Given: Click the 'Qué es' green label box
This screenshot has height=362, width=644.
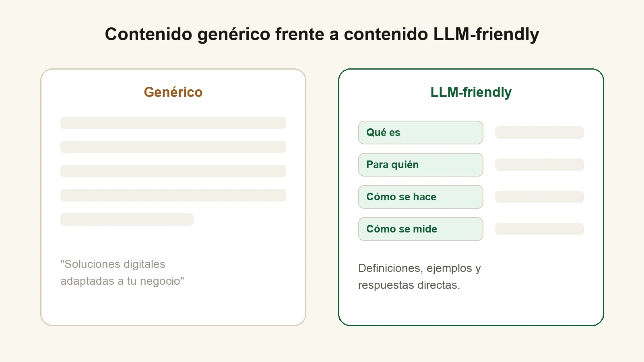Looking at the screenshot, I should [421, 132].
